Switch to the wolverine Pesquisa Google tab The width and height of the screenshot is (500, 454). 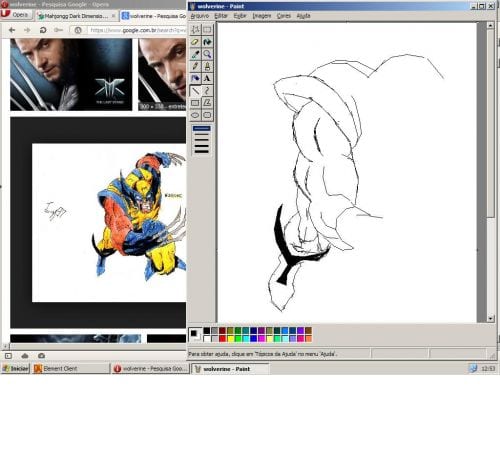[153, 16]
